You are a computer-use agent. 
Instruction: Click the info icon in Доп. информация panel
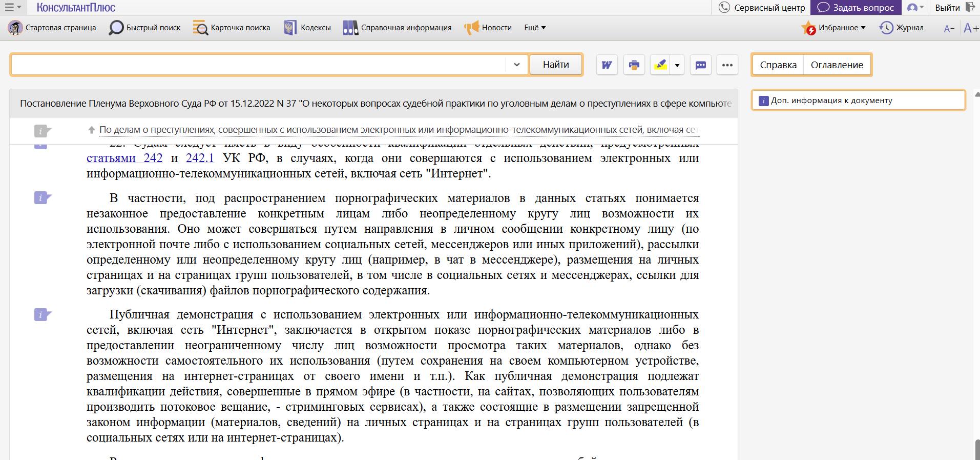point(763,101)
